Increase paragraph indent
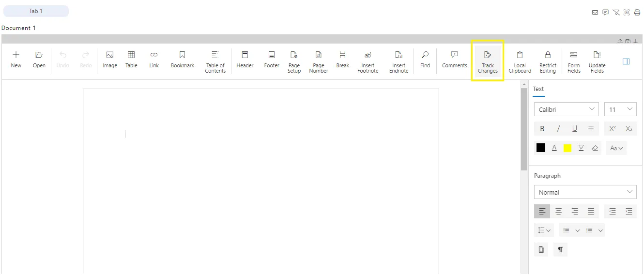Image resolution: width=644 pixels, height=275 pixels. pyautogui.click(x=629, y=211)
